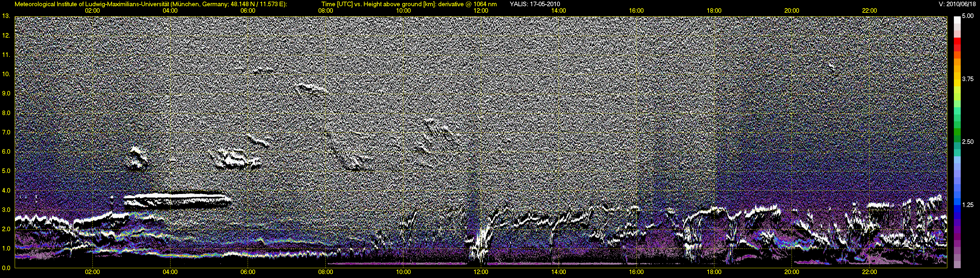
Task: Click the '10.' height axis label
Action: pyautogui.click(x=6, y=74)
